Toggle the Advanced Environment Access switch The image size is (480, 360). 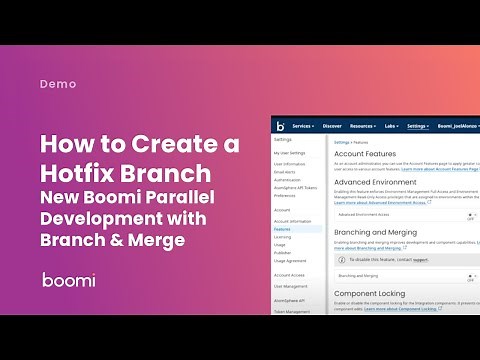click(471, 216)
